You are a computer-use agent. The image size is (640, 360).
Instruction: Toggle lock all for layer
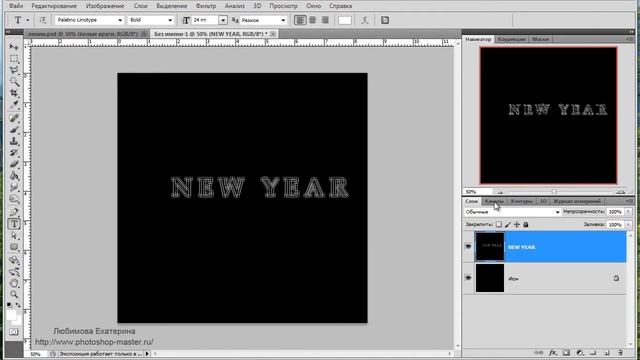(x=526, y=224)
